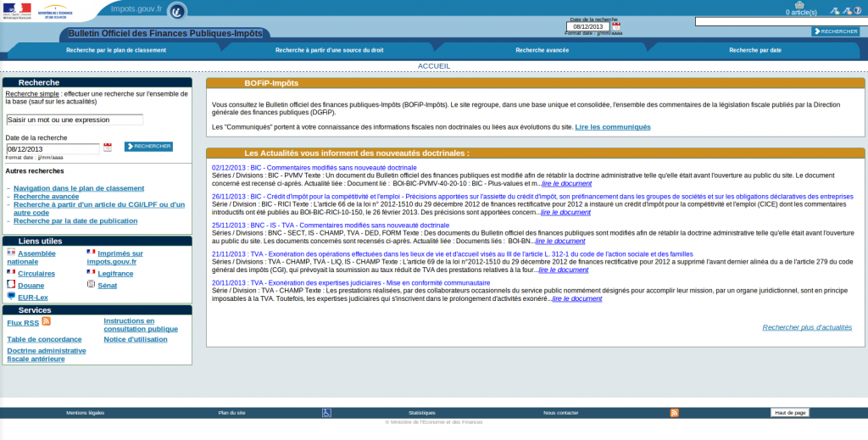Screen dimensions: 868x440
Task: Click the Douane logo icon
Action: 11,284
